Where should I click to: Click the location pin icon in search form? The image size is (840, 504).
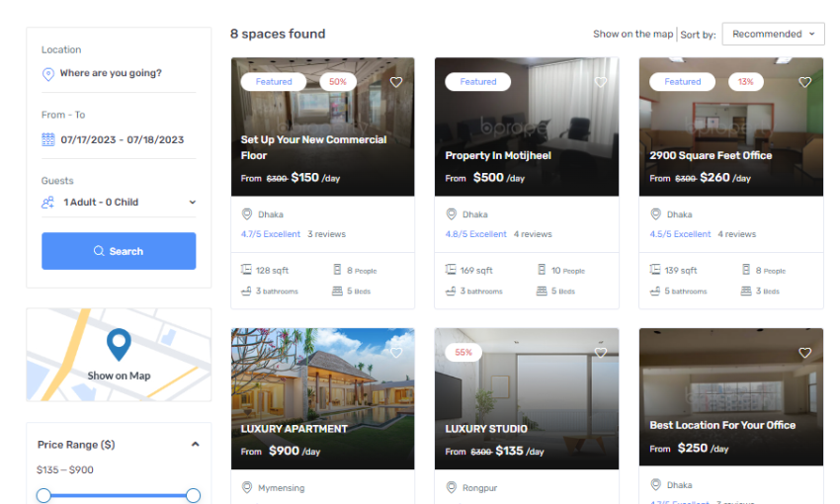(47, 74)
